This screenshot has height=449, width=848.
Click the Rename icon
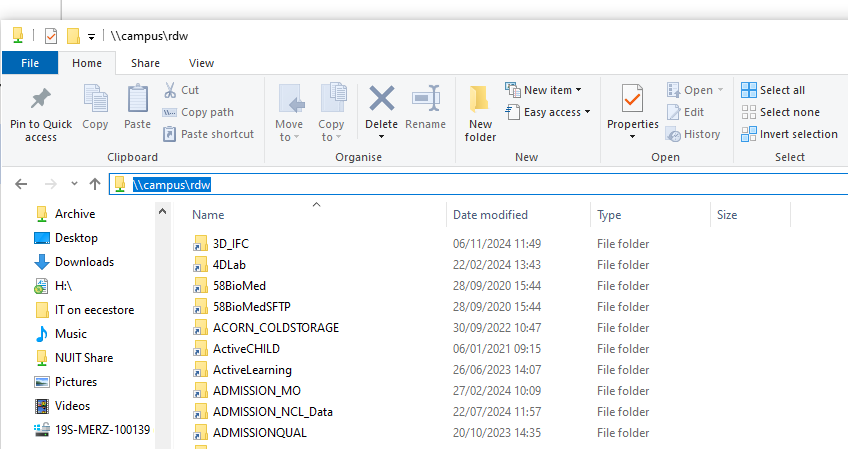click(426, 100)
